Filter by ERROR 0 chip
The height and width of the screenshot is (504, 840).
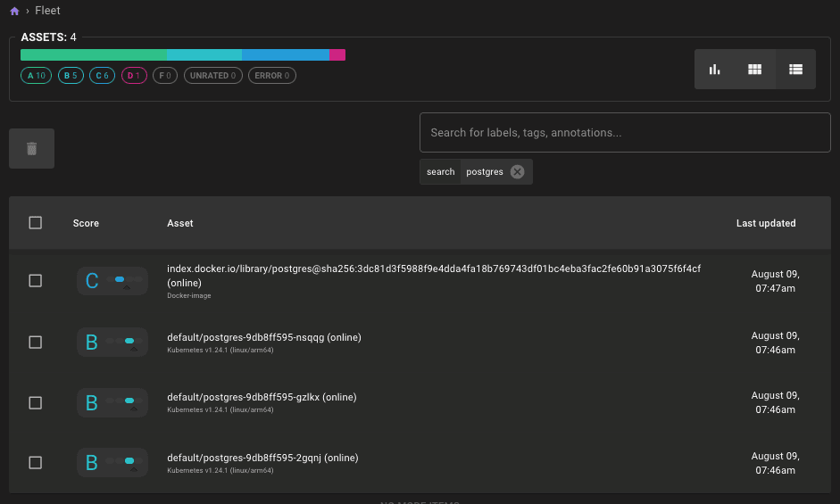(272, 76)
